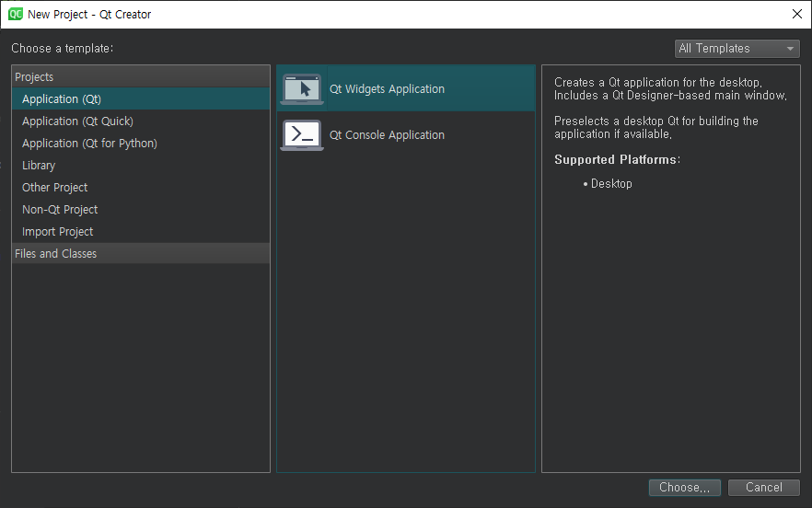This screenshot has height=508, width=812.
Task: Choose the Library category
Action: 140,166
